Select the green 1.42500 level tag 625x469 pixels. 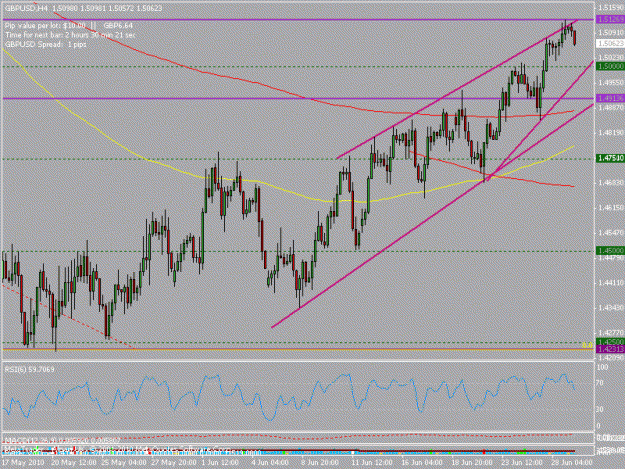click(610, 342)
